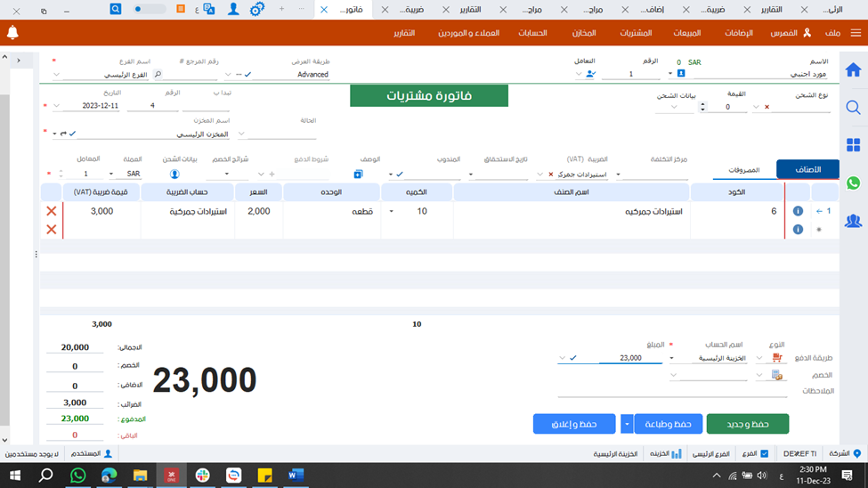Viewport: 868px width, 488px height.
Task: Open the SAR currency dropdown arrow
Action: click(x=111, y=174)
